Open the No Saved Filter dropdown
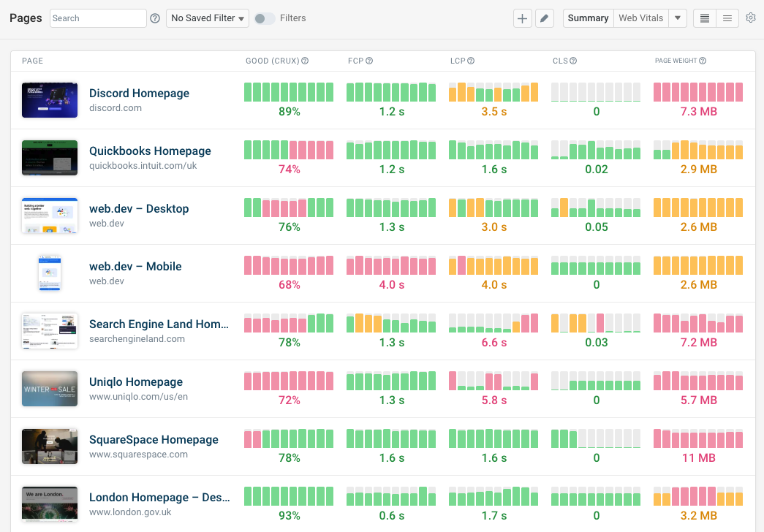764x532 pixels. (207, 18)
